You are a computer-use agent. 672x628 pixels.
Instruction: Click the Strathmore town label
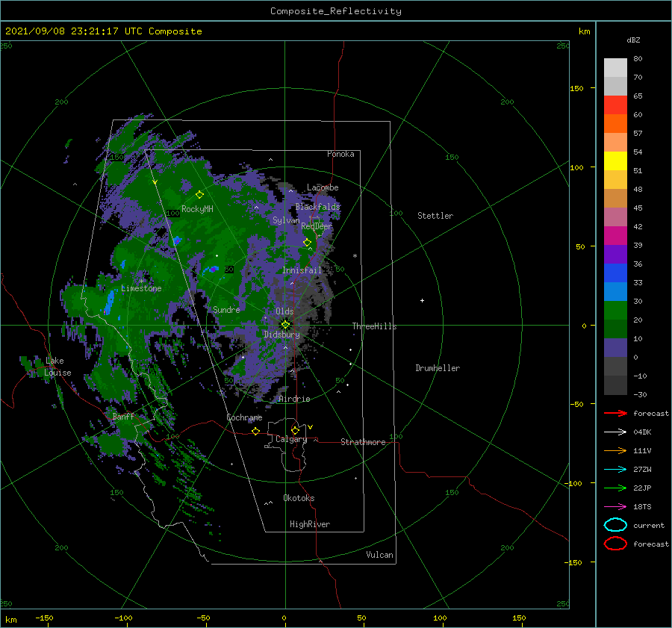363,442
